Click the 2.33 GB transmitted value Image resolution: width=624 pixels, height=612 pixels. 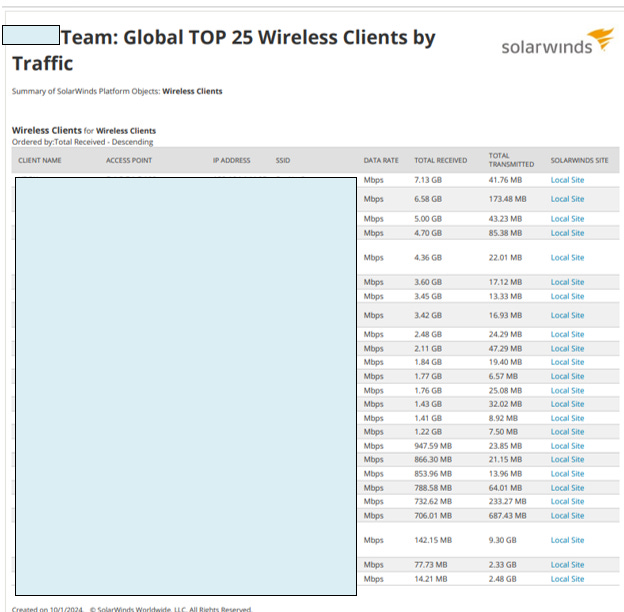(x=502, y=565)
